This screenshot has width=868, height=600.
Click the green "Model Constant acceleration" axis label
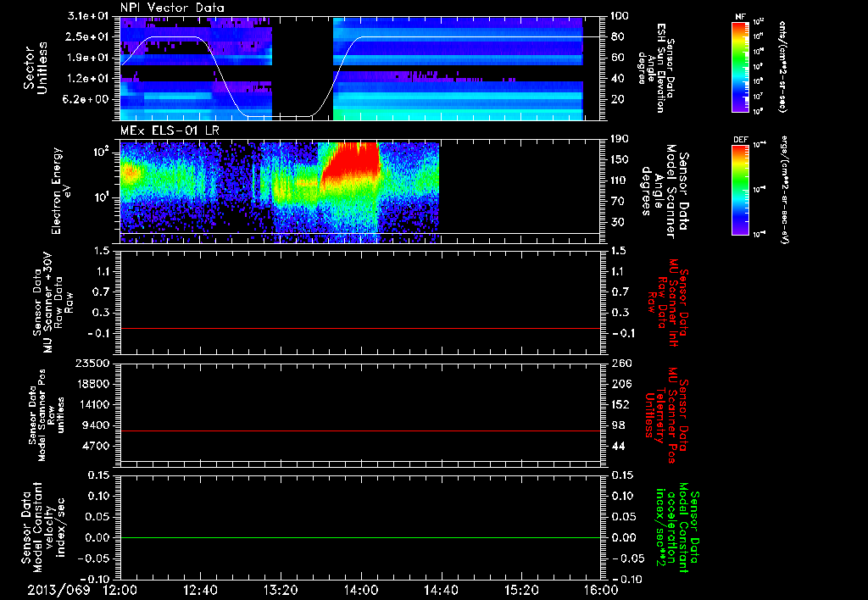(677, 529)
